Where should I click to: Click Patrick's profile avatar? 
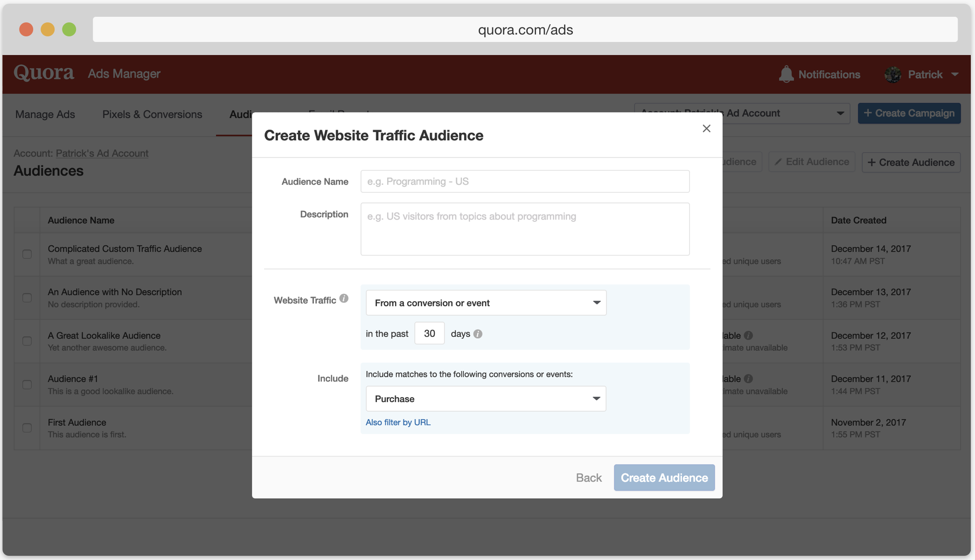[x=893, y=75]
